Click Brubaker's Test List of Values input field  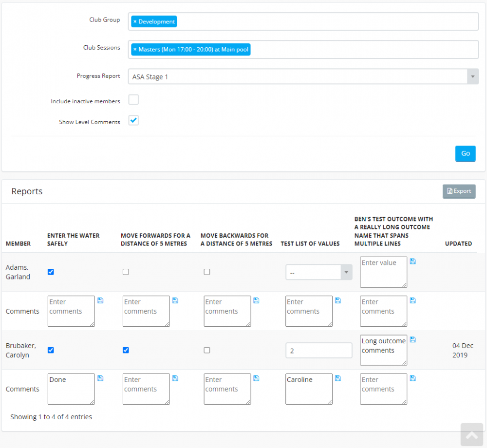[318, 351]
